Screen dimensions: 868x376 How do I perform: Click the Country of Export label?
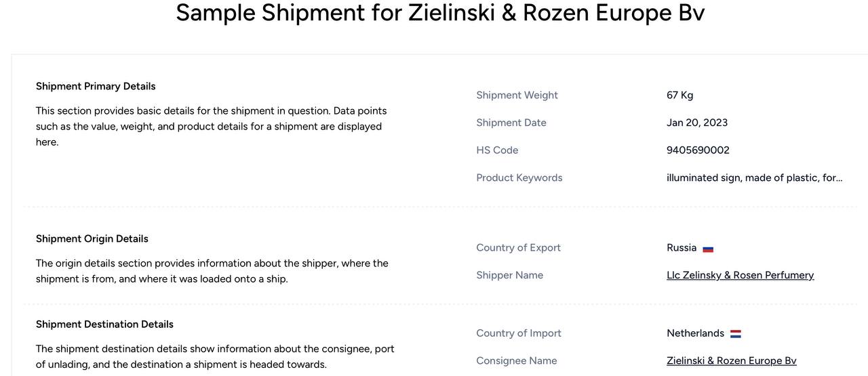519,247
